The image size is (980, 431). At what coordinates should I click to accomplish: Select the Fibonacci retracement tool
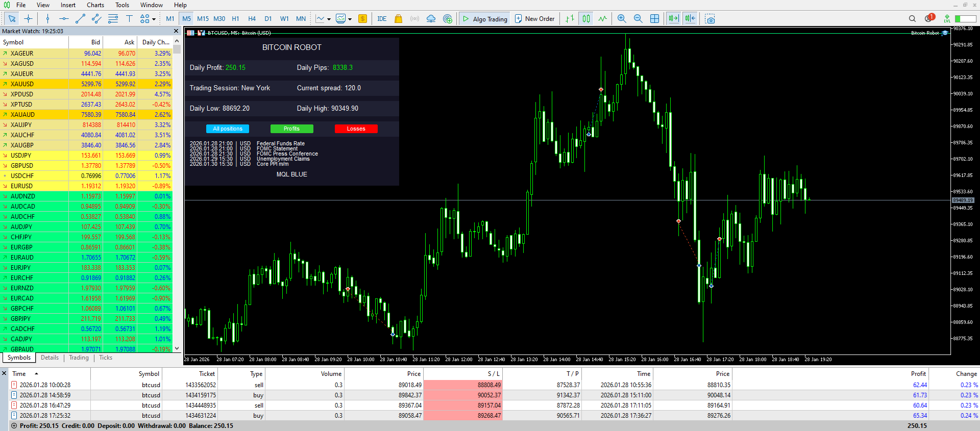tap(113, 19)
